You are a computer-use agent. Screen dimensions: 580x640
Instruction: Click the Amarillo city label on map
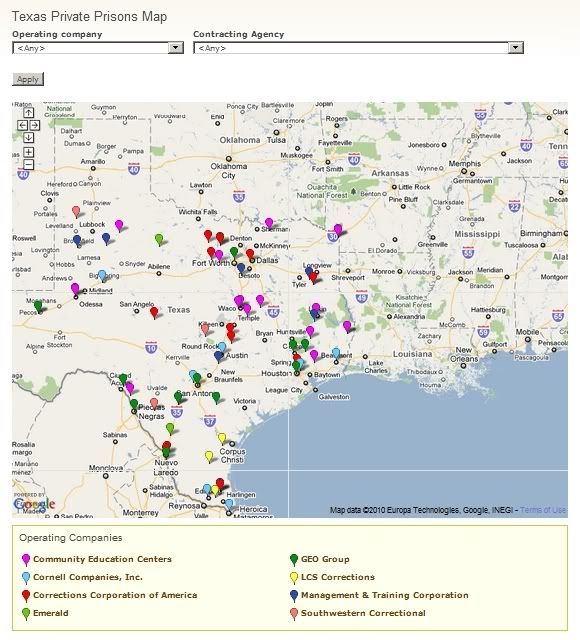coord(93,161)
